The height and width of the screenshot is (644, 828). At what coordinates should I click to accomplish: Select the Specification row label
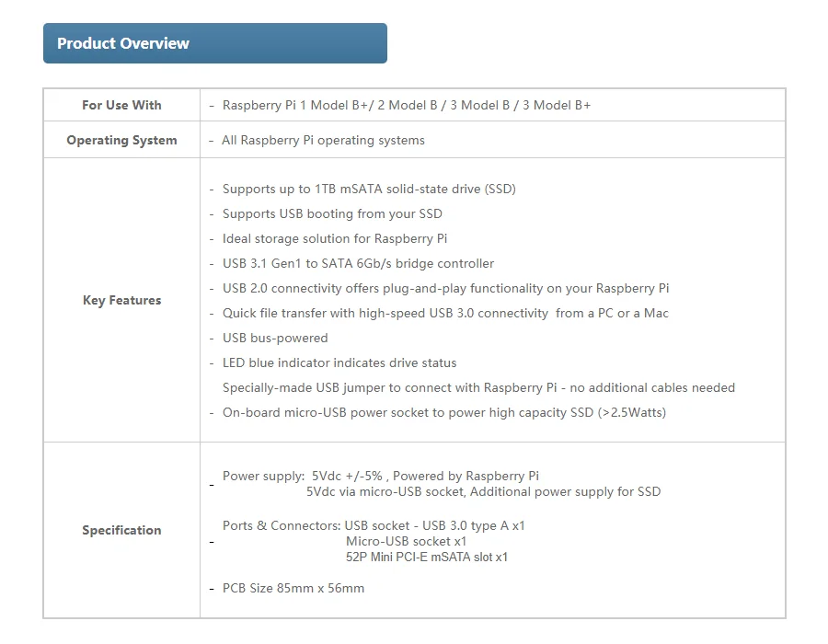coord(121,530)
